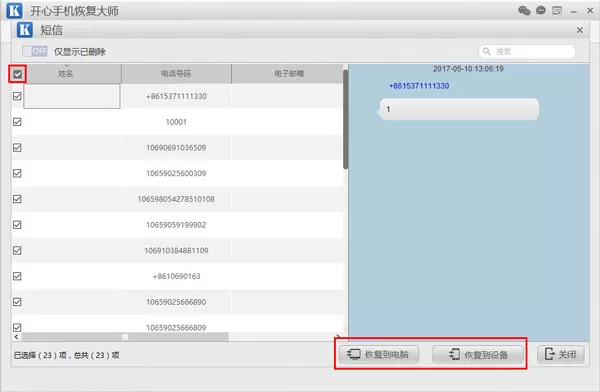
Task: Click the WeChat icon in title bar
Action: point(524,10)
